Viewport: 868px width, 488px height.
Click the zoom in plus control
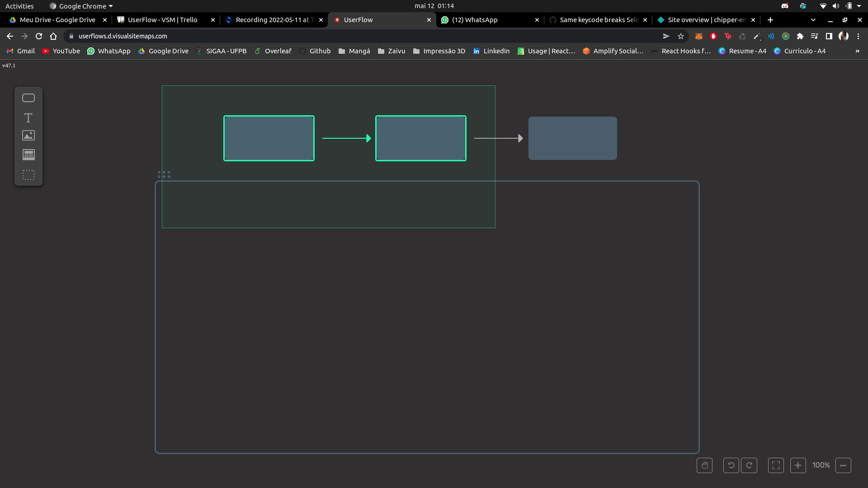(x=798, y=465)
